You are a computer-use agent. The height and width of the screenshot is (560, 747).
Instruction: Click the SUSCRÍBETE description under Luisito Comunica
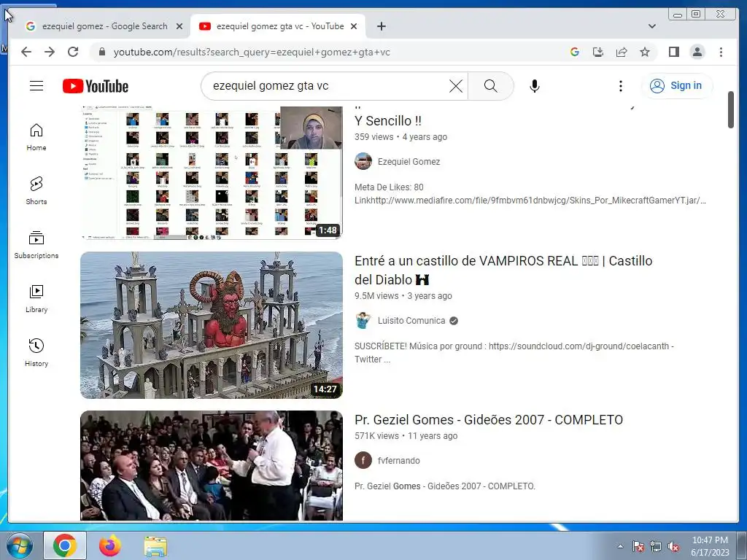pyautogui.click(x=514, y=353)
